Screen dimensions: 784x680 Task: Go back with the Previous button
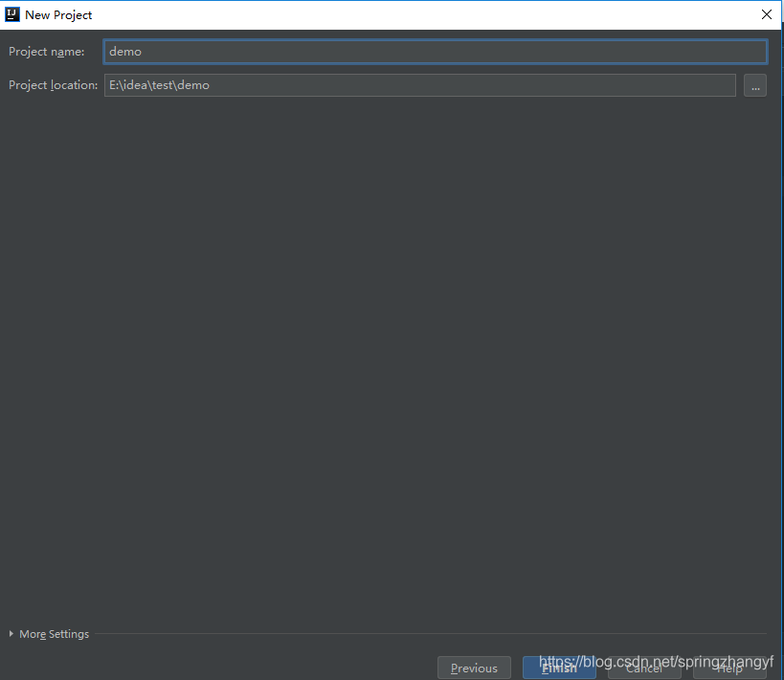coord(474,668)
